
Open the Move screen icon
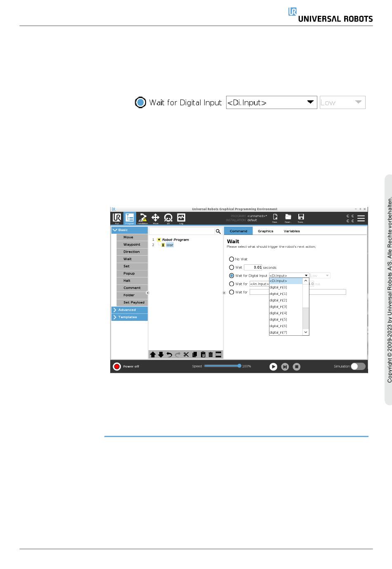(156, 218)
